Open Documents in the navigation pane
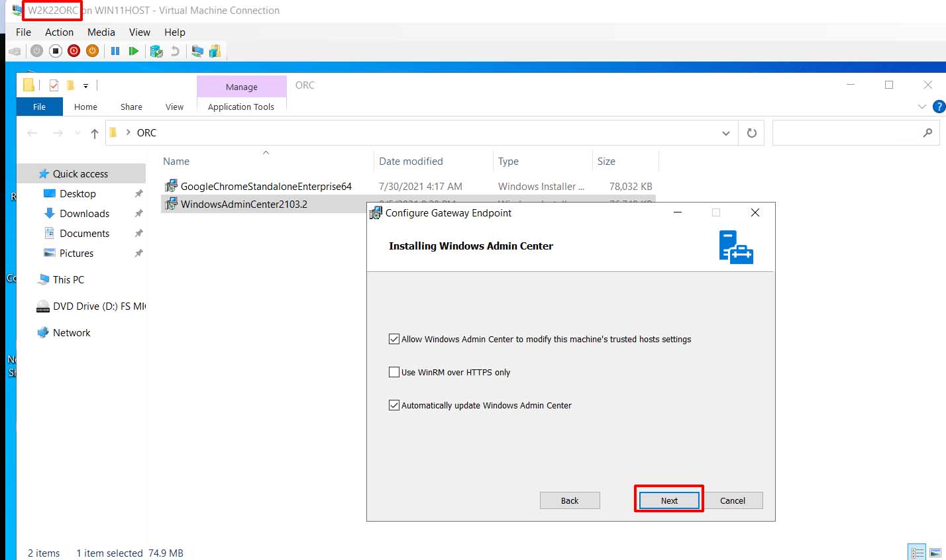The image size is (946, 560). pyautogui.click(x=84, y=233)
